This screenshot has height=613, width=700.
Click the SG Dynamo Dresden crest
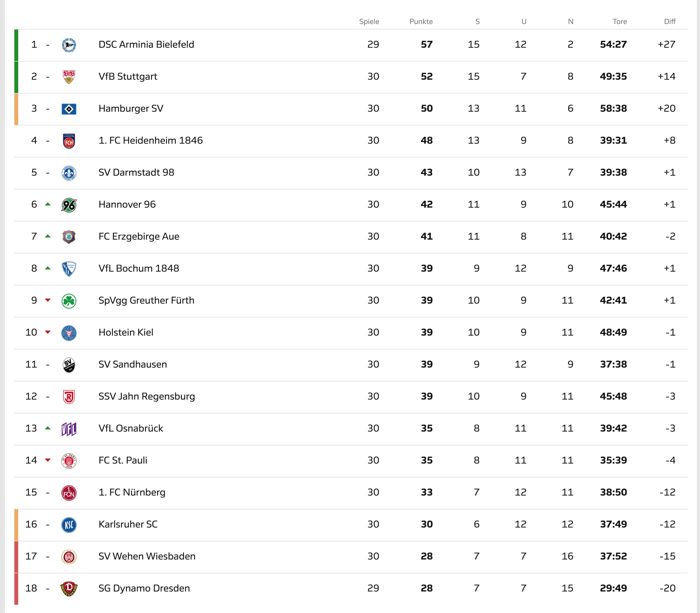tap(69, 589)
